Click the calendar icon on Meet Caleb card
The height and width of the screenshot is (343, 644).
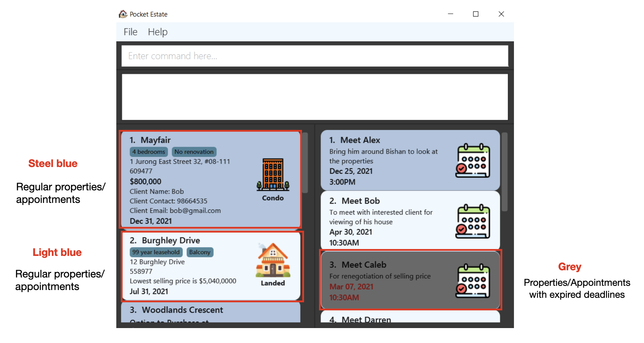pyautogui.click(x=473, y=281)
